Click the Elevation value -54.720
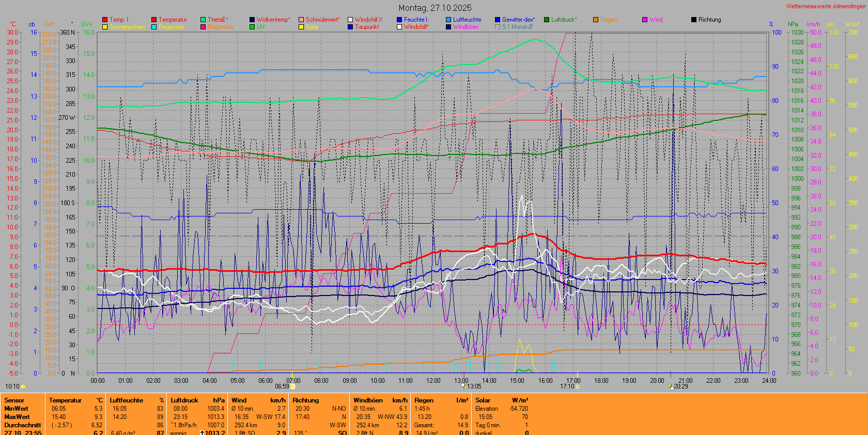The width and height of the screenshot is (868, 435). pyautogui.click(x=519, y=409)
